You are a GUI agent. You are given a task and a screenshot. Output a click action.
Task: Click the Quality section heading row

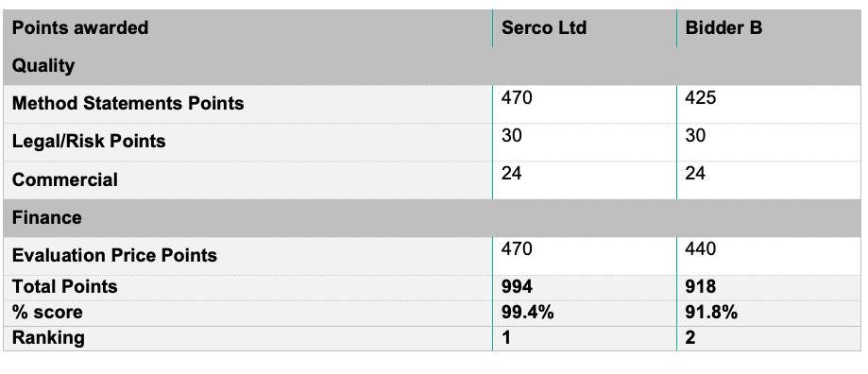(x=432, y=66)
